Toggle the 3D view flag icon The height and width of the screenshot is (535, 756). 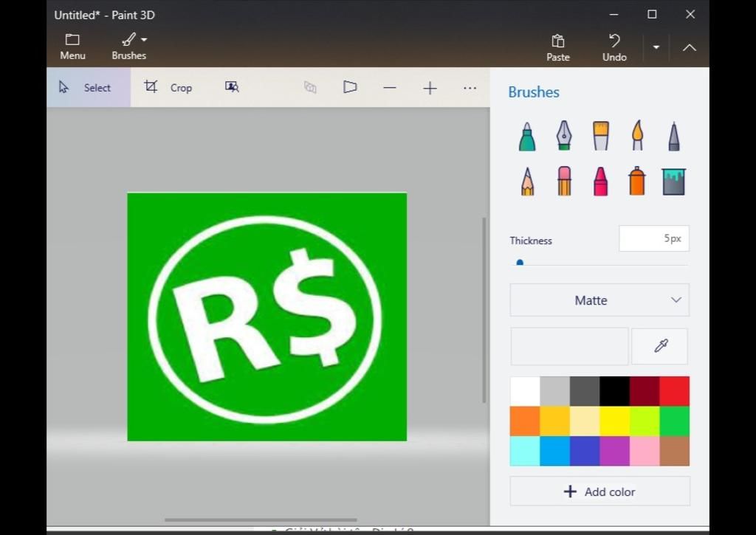[x=350, y=87]
